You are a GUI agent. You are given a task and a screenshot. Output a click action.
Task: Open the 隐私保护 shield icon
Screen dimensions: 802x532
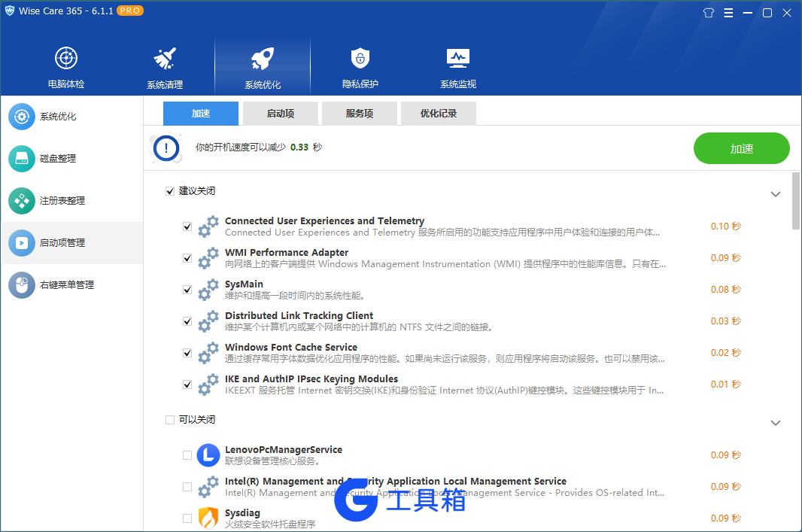360,58
